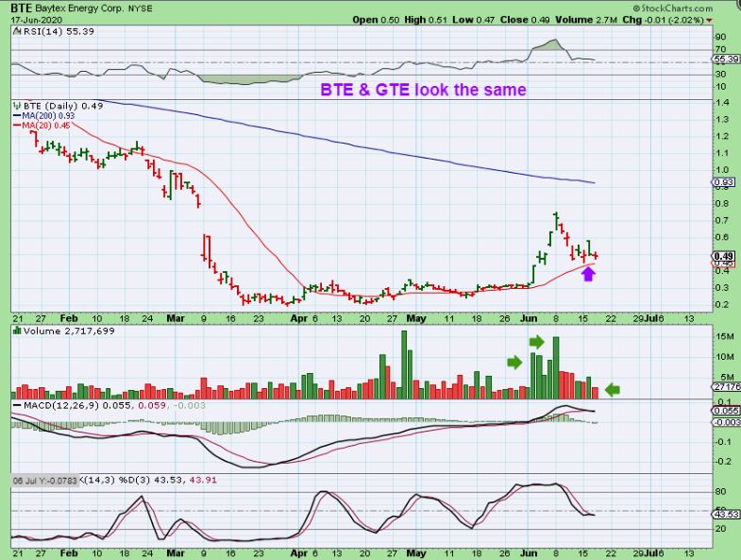Click the 90 label on the RSI axis
The width and height of the screenshot is (741, 560).
tap(720, 37)
